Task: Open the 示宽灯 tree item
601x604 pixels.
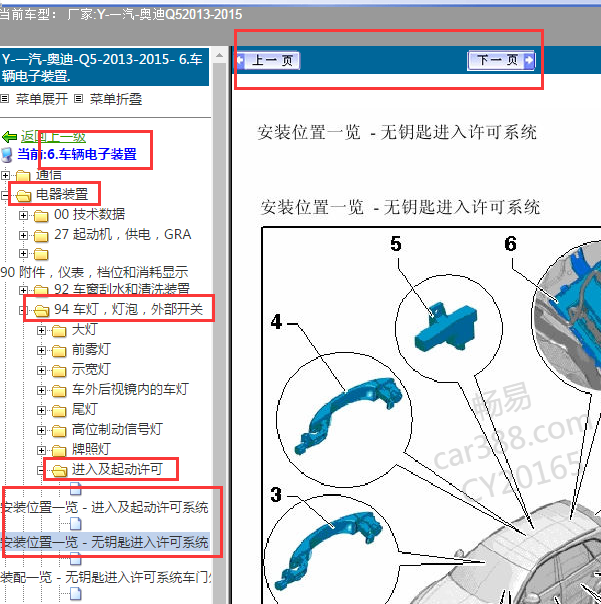Action: click(91, 370)
